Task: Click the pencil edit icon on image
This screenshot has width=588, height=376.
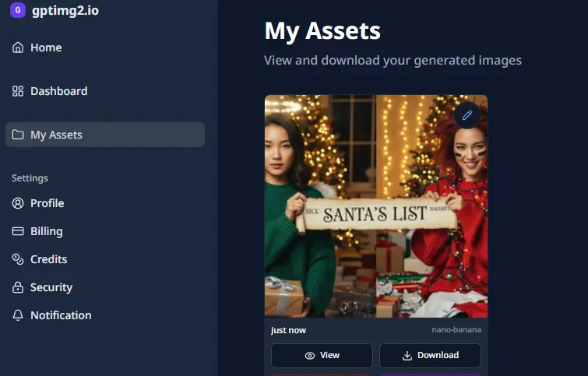Action: coord(467,115)
